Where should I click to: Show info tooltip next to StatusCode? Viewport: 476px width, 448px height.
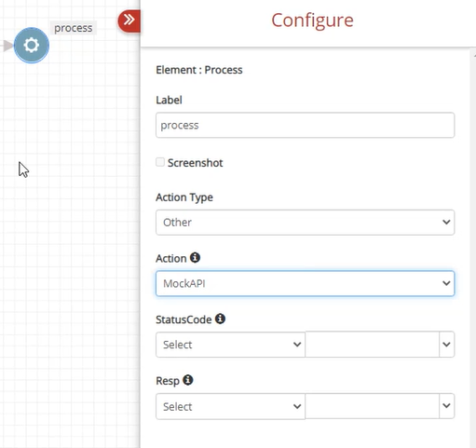pyautogui.click(x=220, y=319)
